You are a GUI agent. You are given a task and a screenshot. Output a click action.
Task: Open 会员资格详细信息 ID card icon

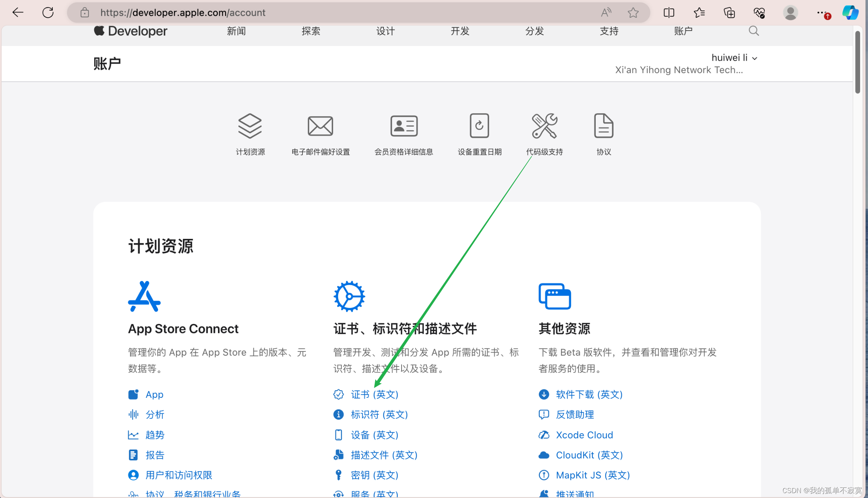[404, 126]
